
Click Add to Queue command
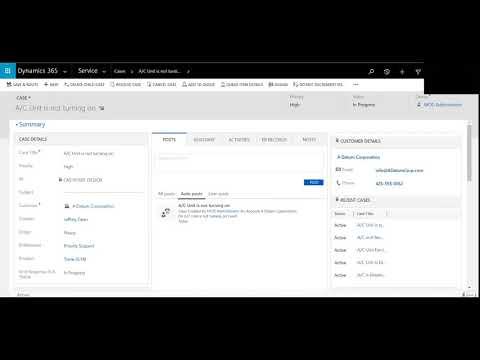198,84
